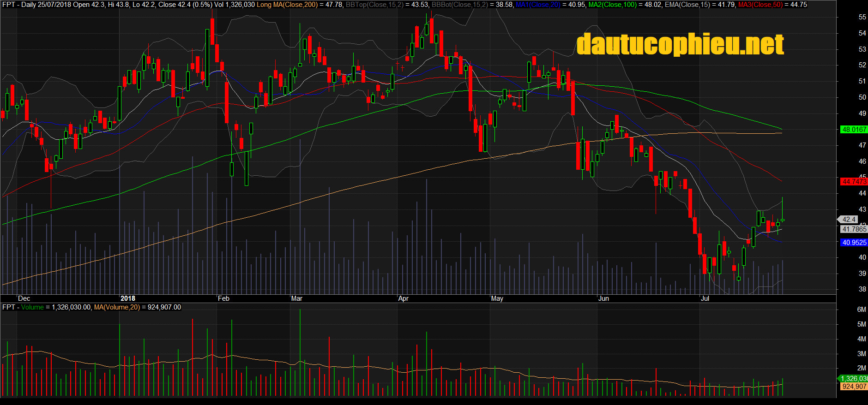Viewport: 868px width, 405px height.
Task: Select the 2018 year marker on time axis
Action: (x=127, y=298)
